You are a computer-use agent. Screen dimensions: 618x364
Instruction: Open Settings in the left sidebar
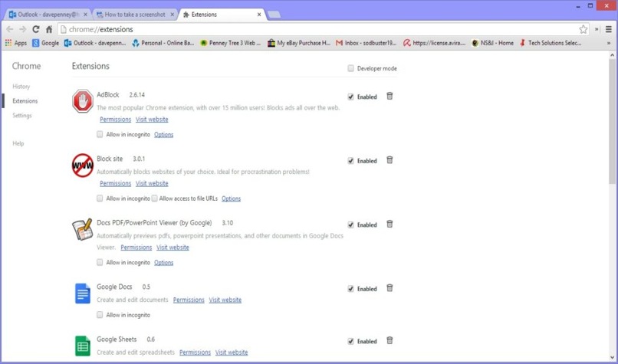pyautogui.click(x=22, y=116)
